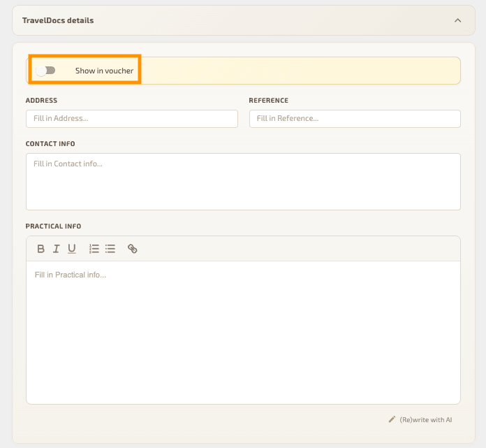The image size is (486, 448).
Task: Click the insert link chain icon
Action: tap(133, 249)
